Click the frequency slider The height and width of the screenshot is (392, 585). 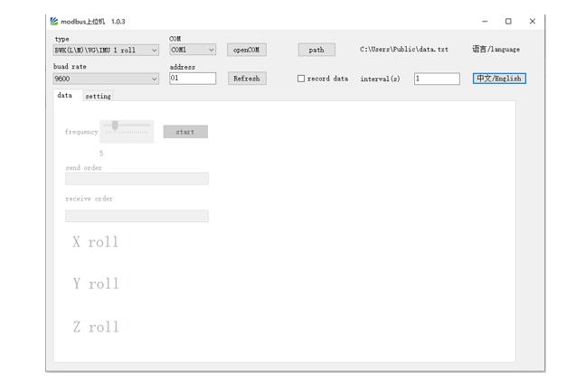pos(127,126)
